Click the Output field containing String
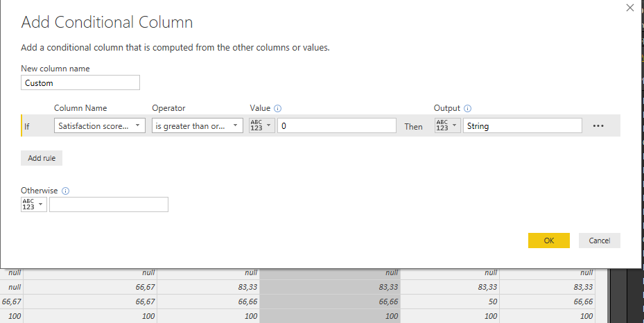The image size is (644, 323). [523, 125]
